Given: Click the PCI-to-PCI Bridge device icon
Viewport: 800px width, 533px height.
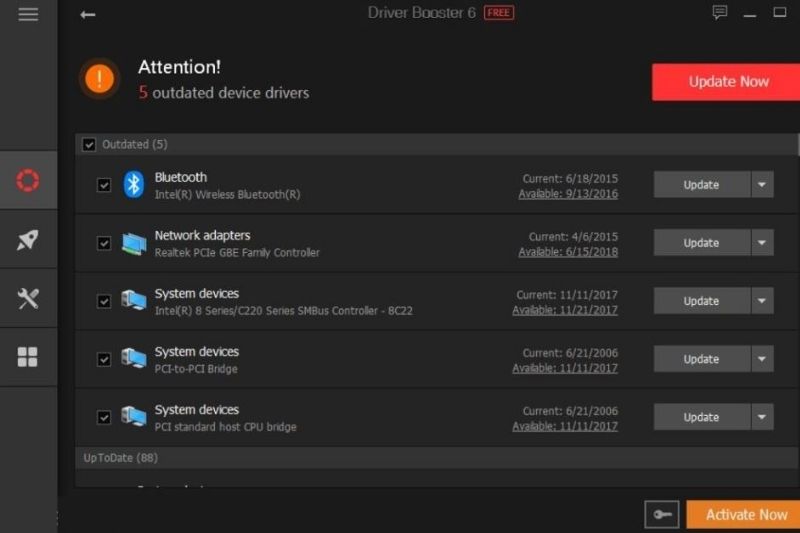Looking at the screenshot, I should 134,359.
